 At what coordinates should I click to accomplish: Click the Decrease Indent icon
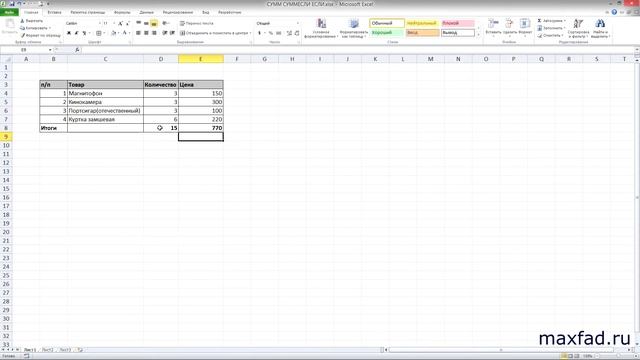click(164, 33)
